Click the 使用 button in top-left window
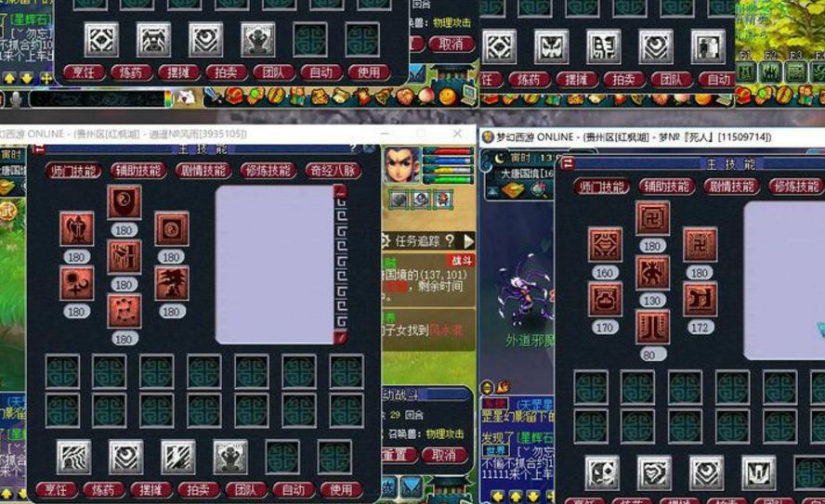The width and height of the screenshot is (825, 504). tap(369, 72)
